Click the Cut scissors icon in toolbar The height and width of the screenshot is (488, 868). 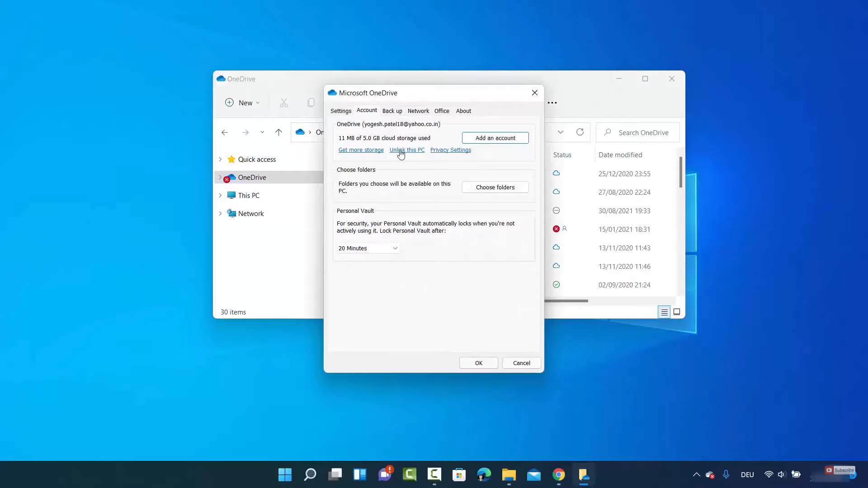[x=283, y=103]
